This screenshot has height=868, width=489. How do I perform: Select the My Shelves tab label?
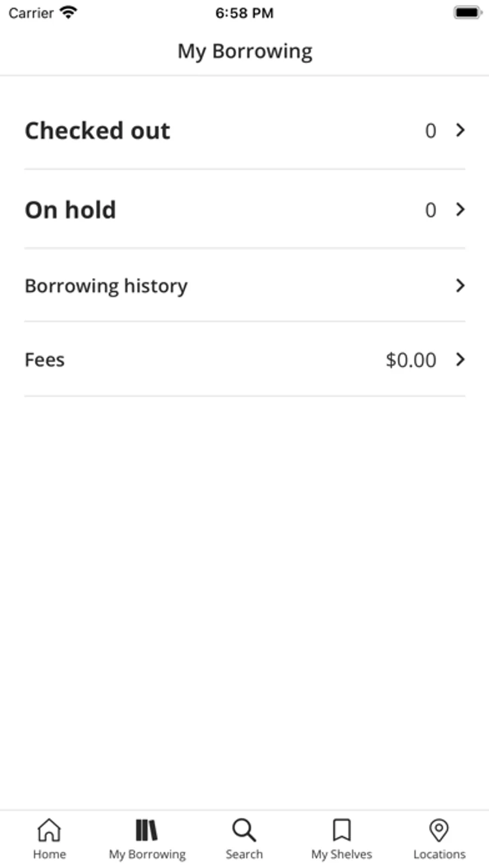pos(342,854)
